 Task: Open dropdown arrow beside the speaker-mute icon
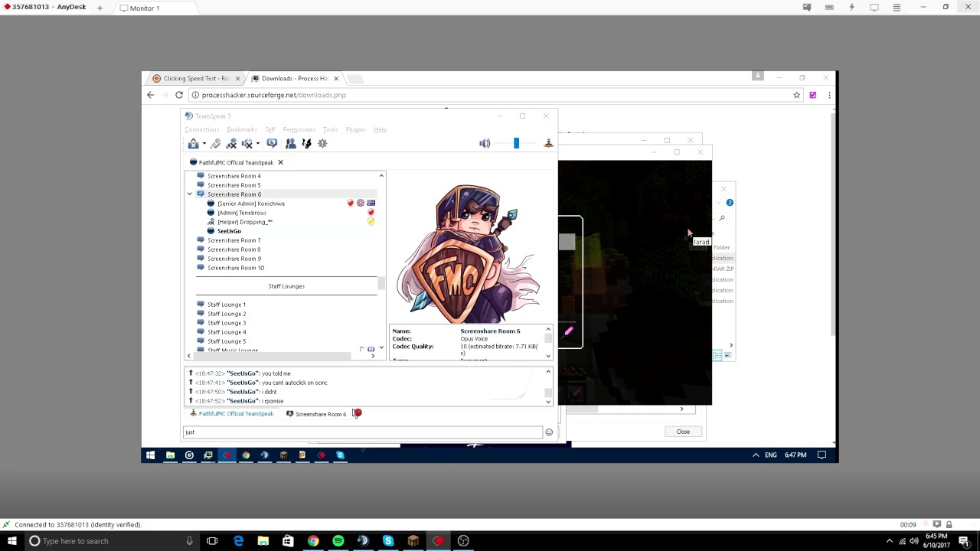(x=257, y=143)
